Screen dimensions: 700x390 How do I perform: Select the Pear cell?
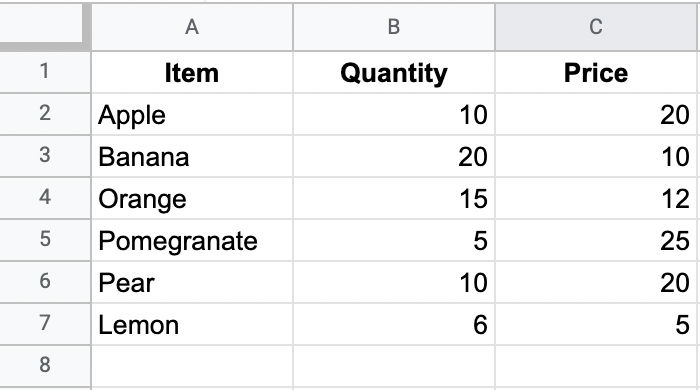[192, 282]
